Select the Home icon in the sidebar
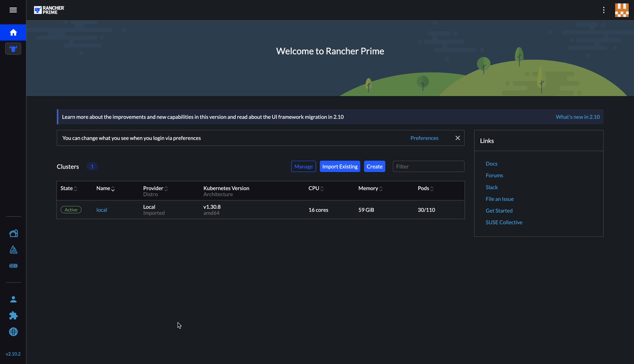634x364 pixels. pyautogui.click(x=13, y=32)
